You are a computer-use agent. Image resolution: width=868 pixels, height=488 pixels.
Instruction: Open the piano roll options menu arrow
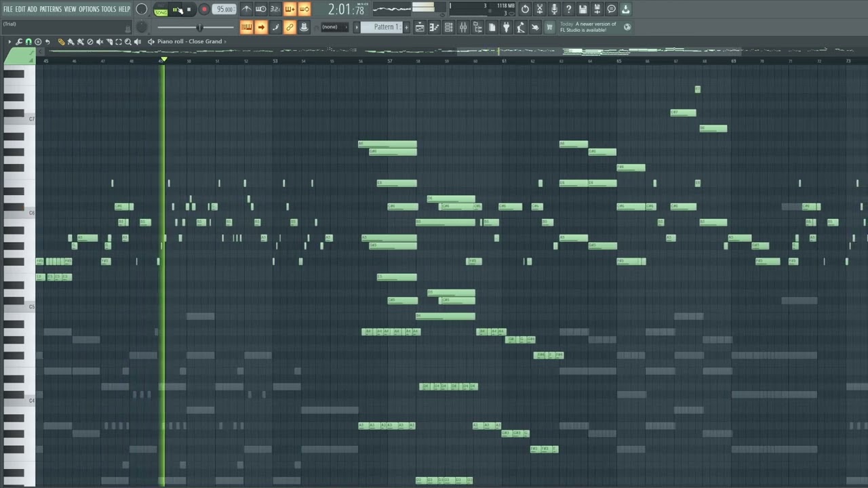click(9, 42)
